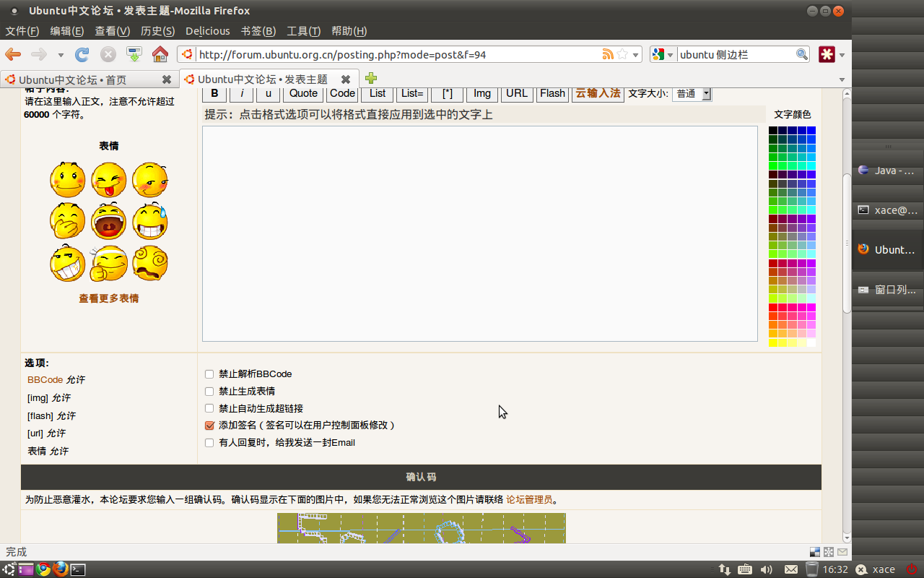The width and height of the screenshot is (924, 578).
Task: Open the 查看(V) menu
Action: pos(113,31)
